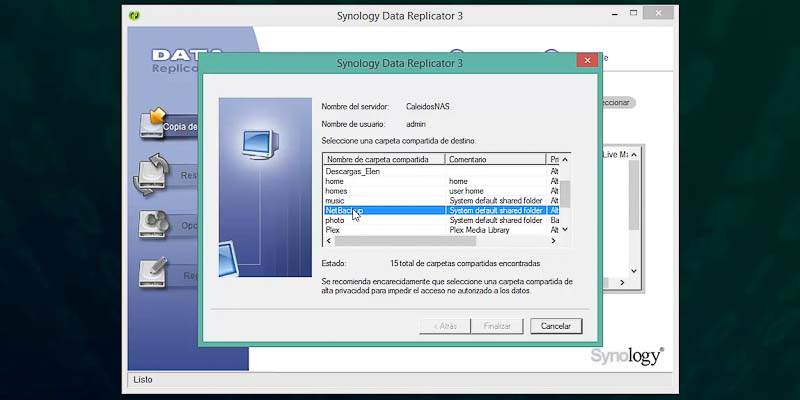
Task: Click the Plex Media Library comment
Action: click(479, 230)
